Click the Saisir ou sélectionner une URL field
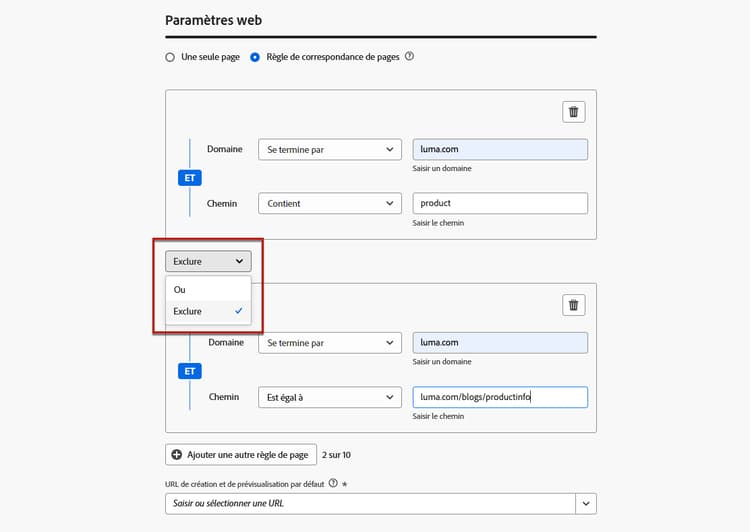Viewport: 750px width, 532px height. point(370,503)
